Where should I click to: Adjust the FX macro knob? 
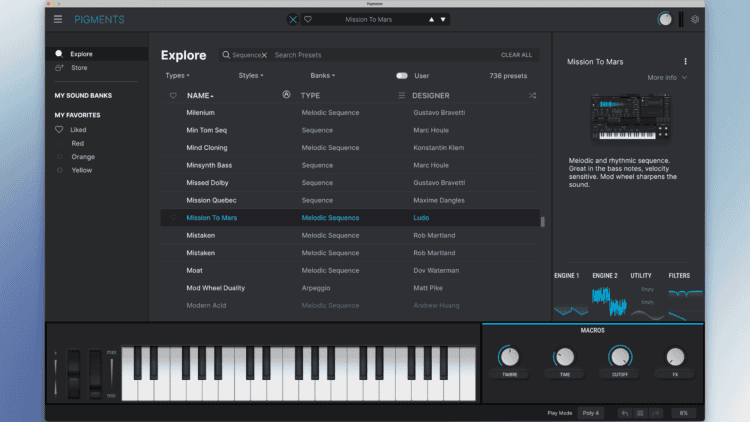click(675, 357)
